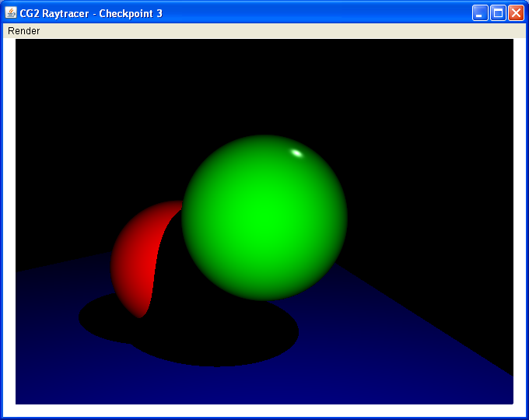Maximize the CG2 Raytracer window

click(x=498, y=13)
